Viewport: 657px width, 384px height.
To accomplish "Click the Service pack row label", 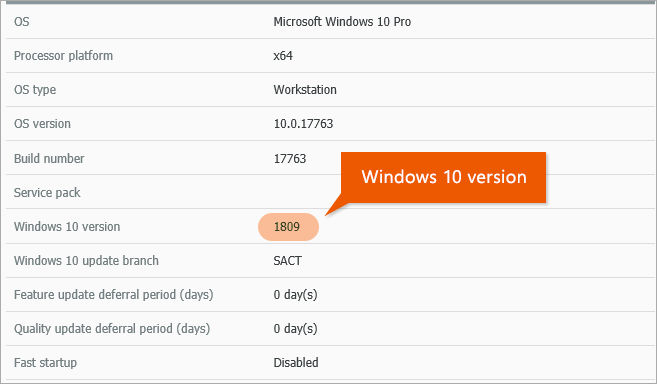I will 47,192.
